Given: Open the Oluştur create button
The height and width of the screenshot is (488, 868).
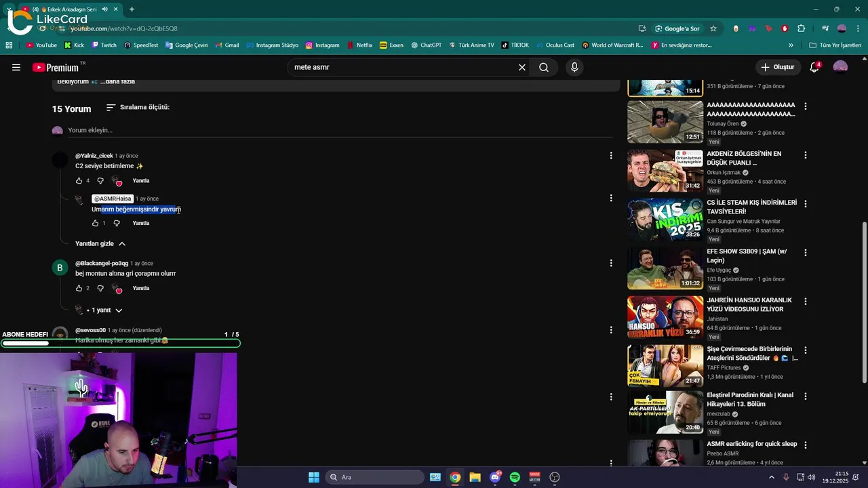Looking at the screenshot, I should [x=777, y=67].
